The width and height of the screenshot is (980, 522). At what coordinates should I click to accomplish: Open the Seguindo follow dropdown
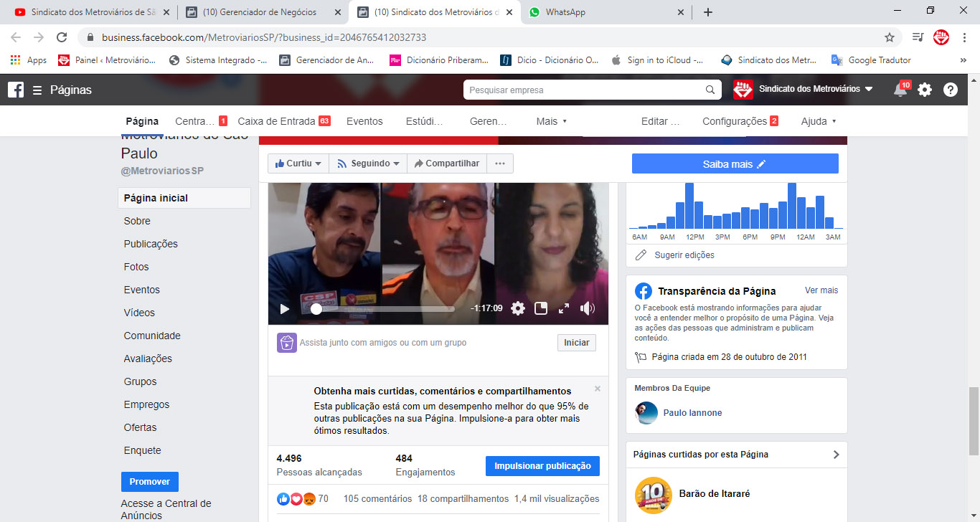click(x=368, y=163)
